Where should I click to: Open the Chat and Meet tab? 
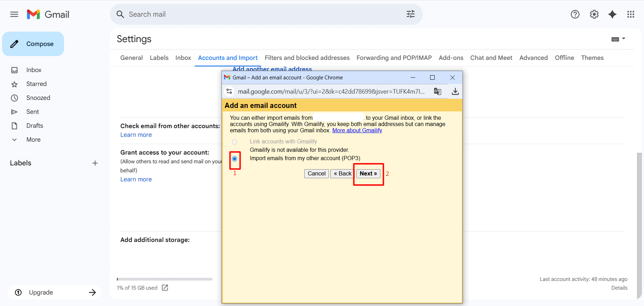[x=491, y=58]
